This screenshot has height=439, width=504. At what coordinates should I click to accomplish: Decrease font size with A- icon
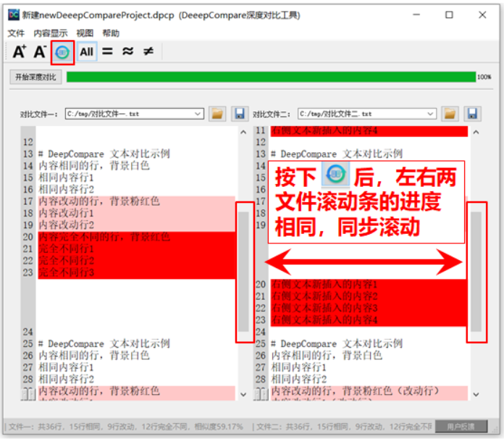pos(41,51)
